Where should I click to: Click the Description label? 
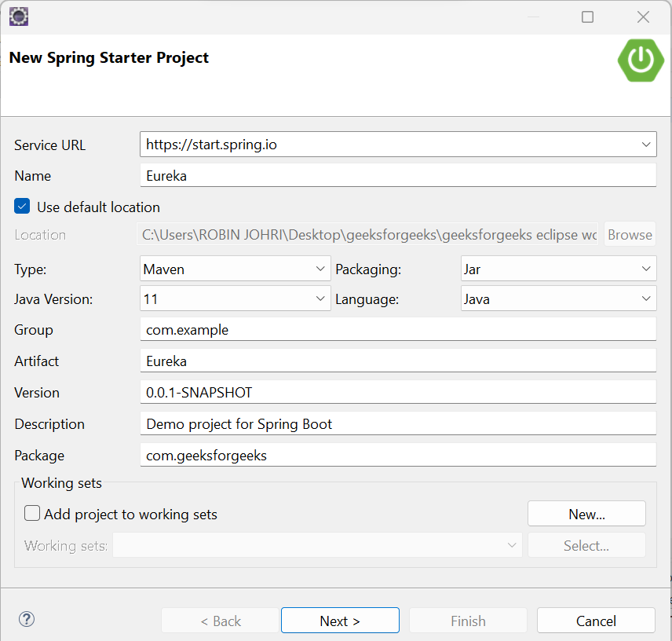pos(49,424)
